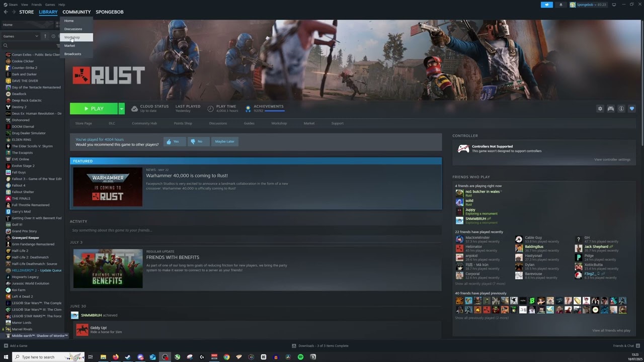Image resolution: width=644 pixels, height=362 pixels.
Task: Click the activity 'Say something' input field
Action: coord(256,230)
